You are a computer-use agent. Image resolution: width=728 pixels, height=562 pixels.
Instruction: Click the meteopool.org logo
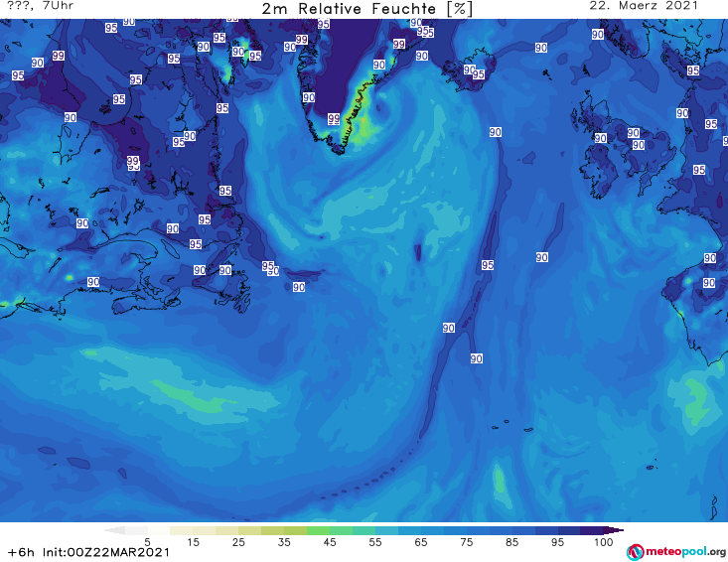pos(676,552)
